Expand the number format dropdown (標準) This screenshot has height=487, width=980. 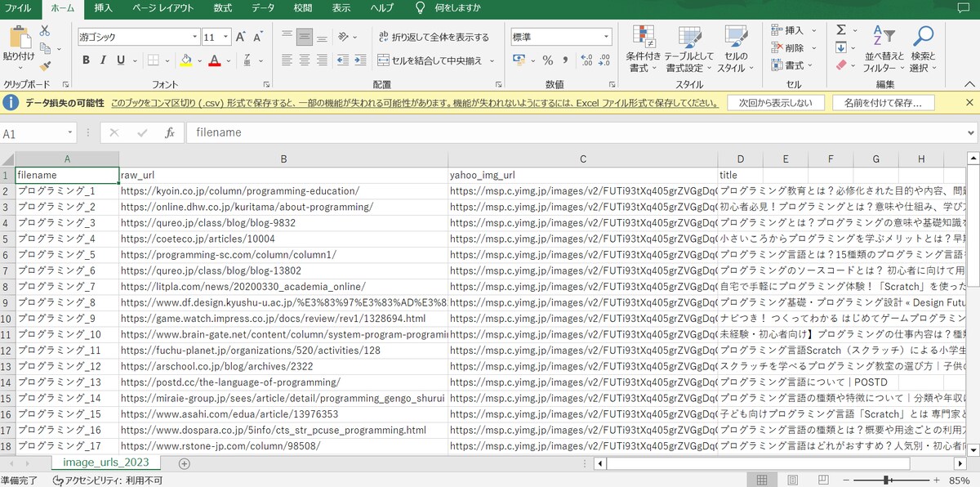point(606,37)
